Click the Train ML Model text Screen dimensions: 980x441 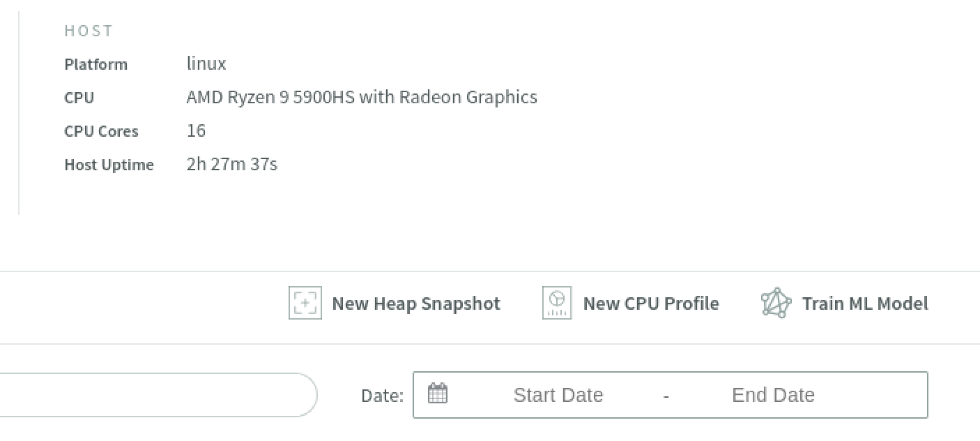pyautogui.click(x=865, y=304)
